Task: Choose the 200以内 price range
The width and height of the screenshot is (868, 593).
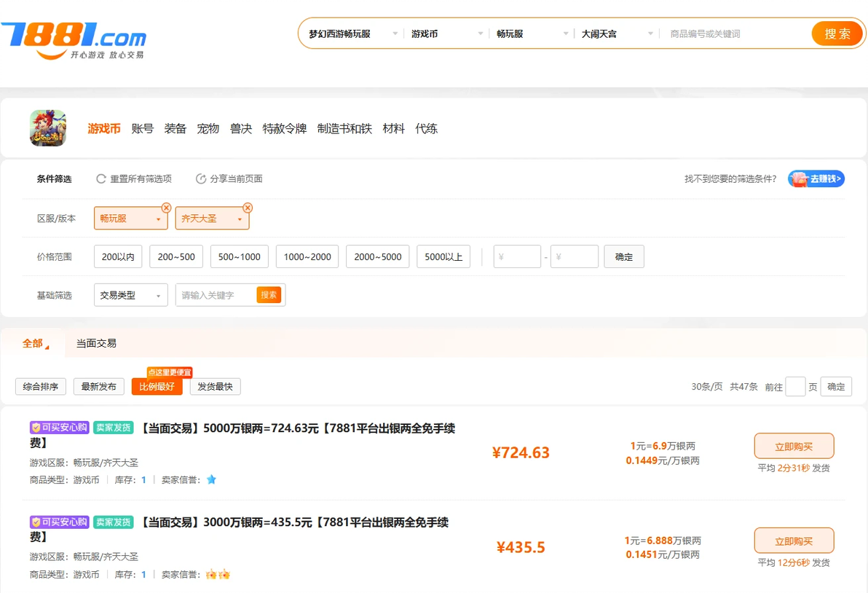Action: click(118, 256)
